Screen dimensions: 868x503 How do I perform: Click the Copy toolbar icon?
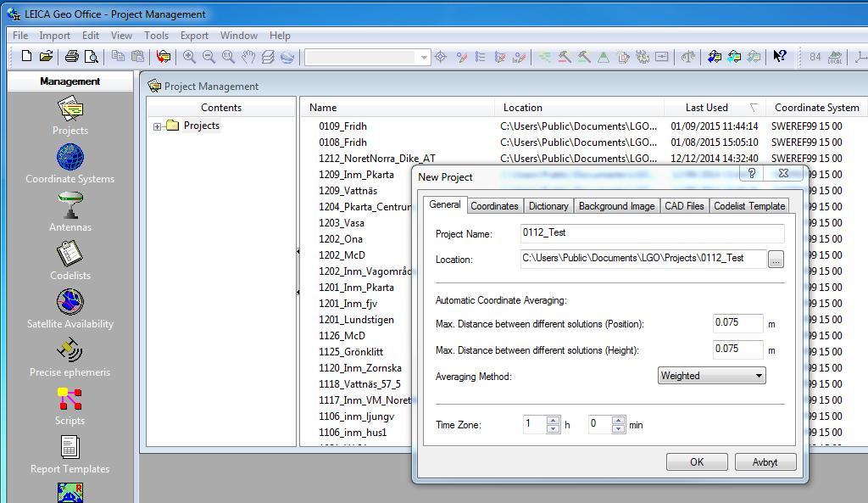(118, 56)
